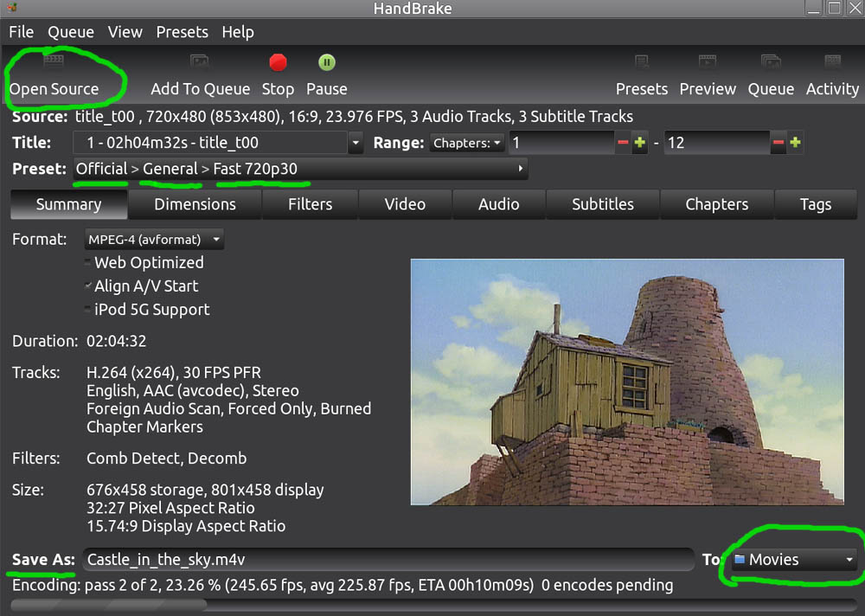Viewport: 865px width, 616px height.
Task: Click the English, AAC (avcodec), Stereo track line
Action: 193,391
